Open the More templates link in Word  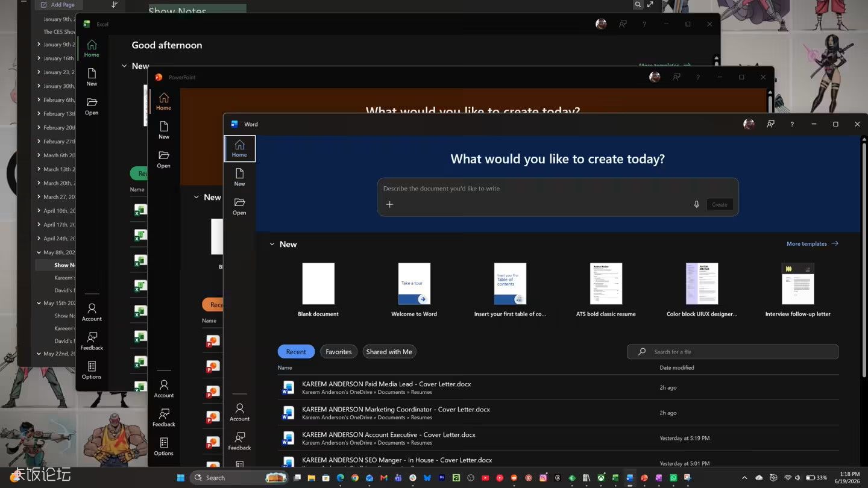812,244
